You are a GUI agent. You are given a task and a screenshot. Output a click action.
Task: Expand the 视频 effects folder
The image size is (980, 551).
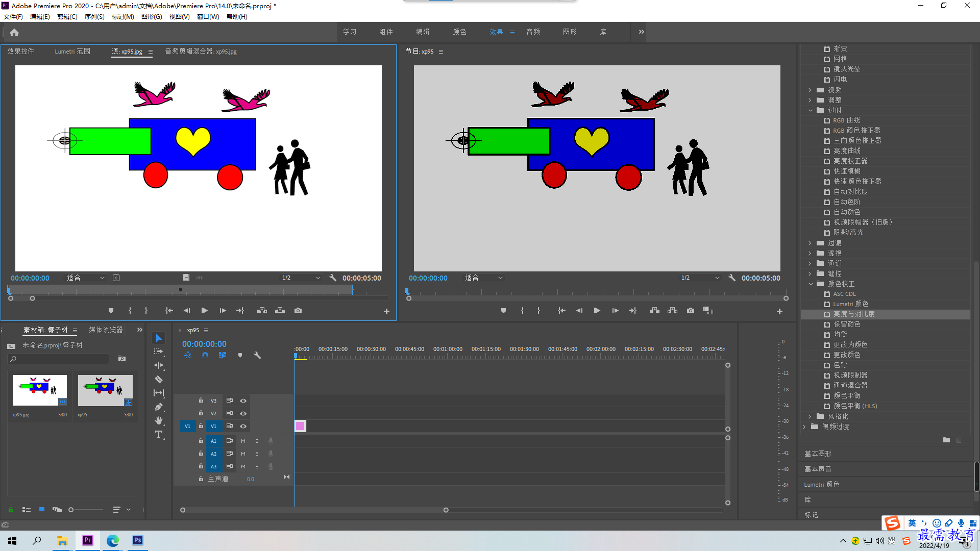click(810, 90)
